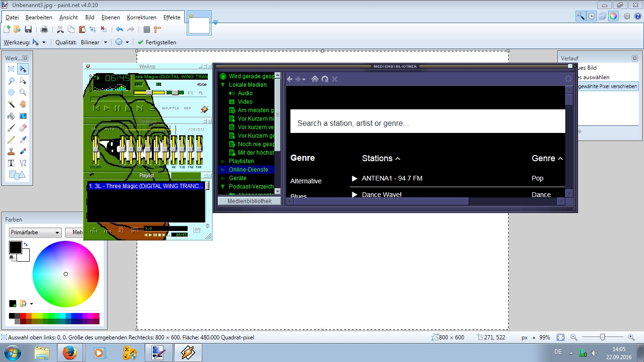
Task: Click the Fertigstellen button
Action: (157, 42)
